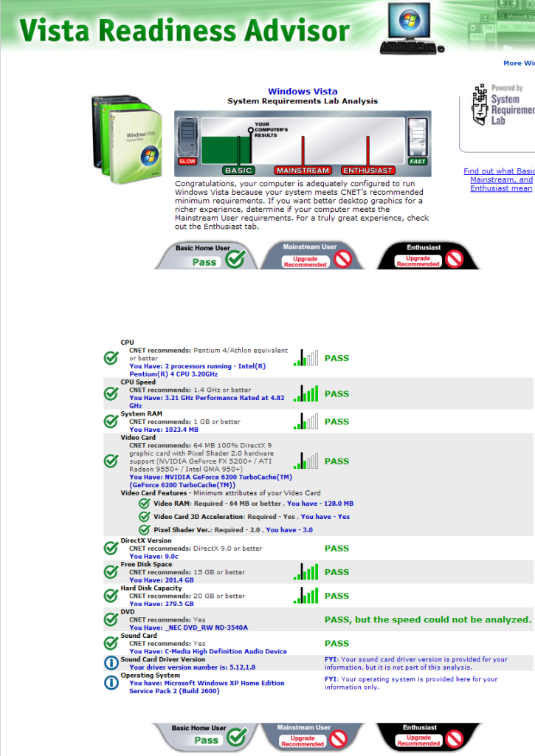
Task: Click the PASS label in the CPU row
Action: [336, 358]
